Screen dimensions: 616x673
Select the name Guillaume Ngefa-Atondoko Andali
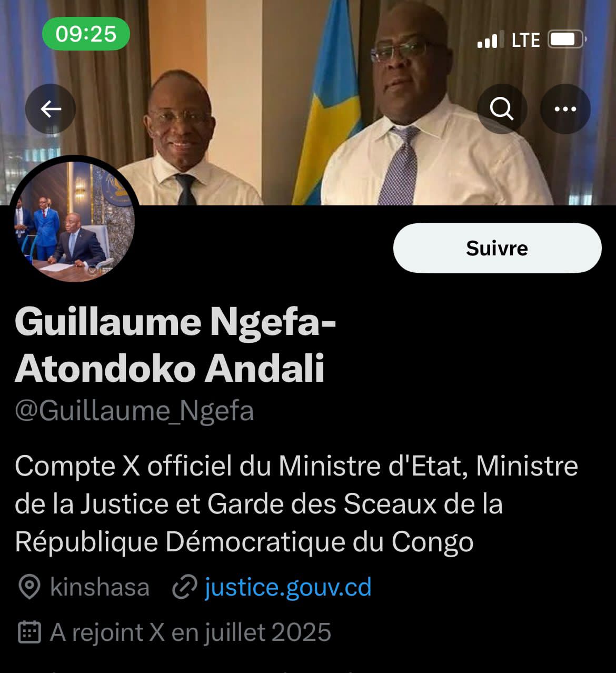[x=175, y=344]
